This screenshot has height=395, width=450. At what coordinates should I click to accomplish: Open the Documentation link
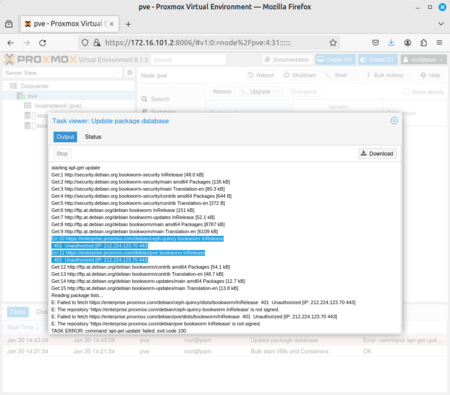click(x=287, y=60)
